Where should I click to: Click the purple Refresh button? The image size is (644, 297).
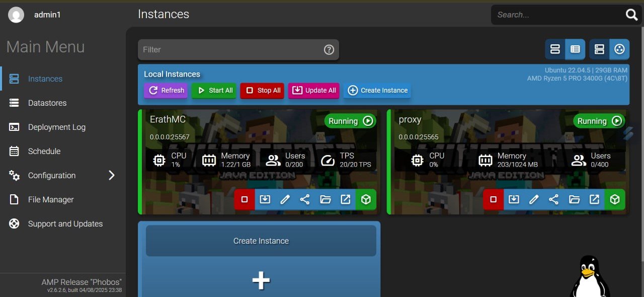166,91
